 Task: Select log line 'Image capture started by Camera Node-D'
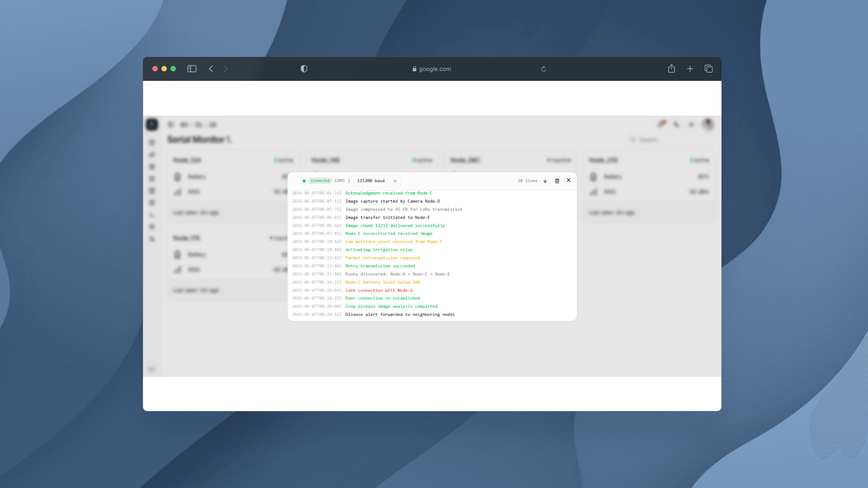392,201
